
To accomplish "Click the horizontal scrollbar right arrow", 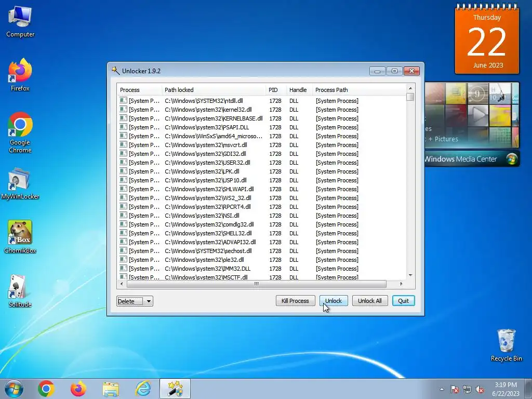I will pos(402,284).
